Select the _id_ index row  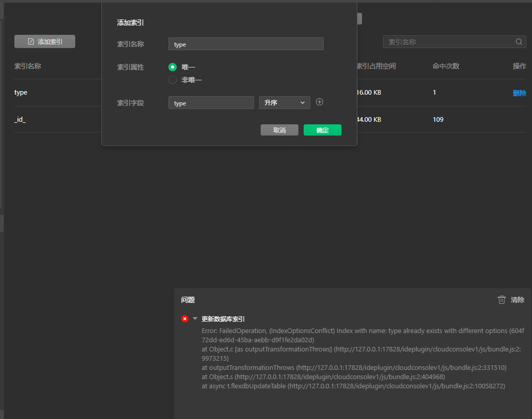pyautogui.click(x=20, y=119)
